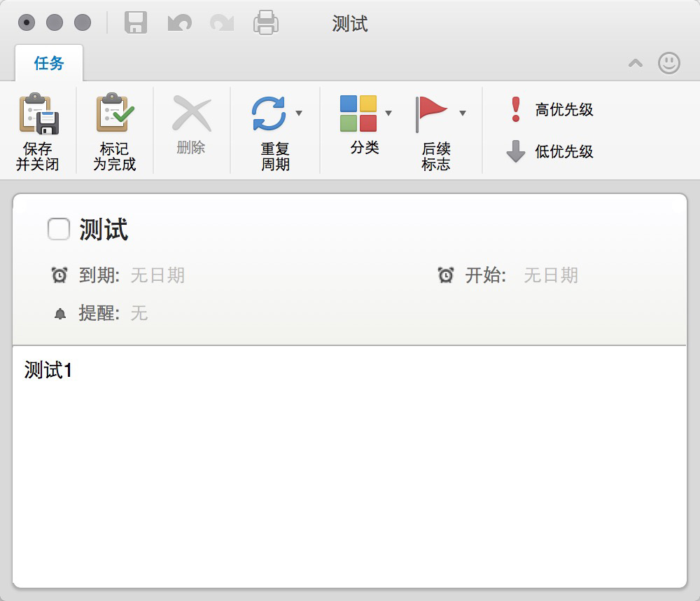
Task: Click the 重复周期 recurrence arrows icon
Action: click(x=269, y=113)
